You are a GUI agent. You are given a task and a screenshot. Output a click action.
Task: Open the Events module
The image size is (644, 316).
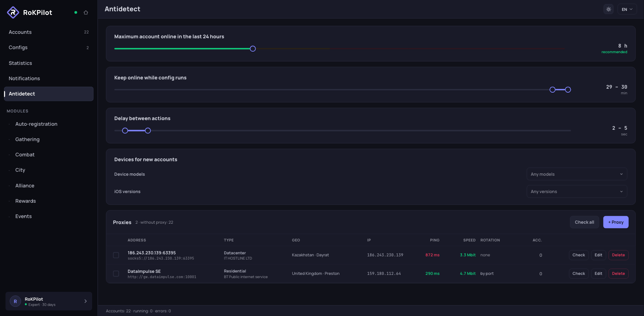[49, 216]
